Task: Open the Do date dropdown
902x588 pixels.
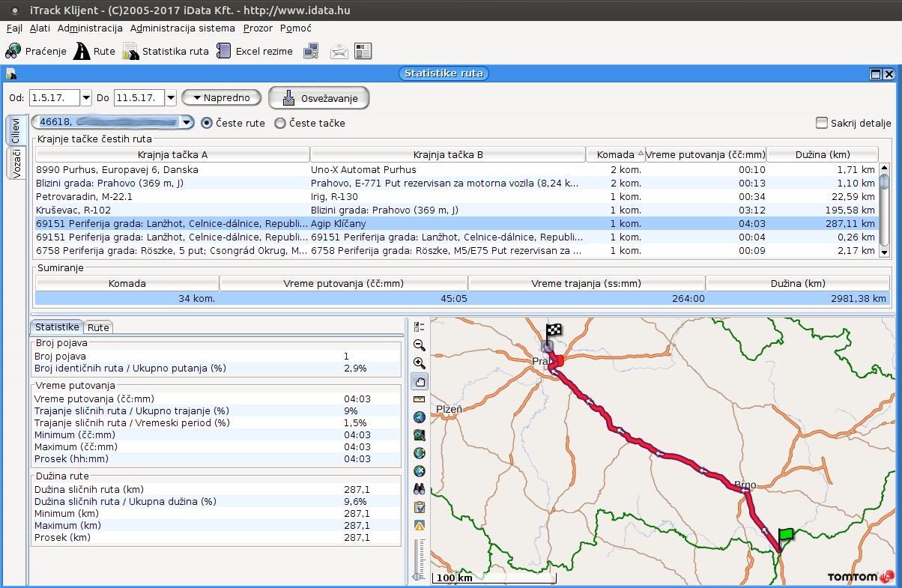Action: click(171, 98)
